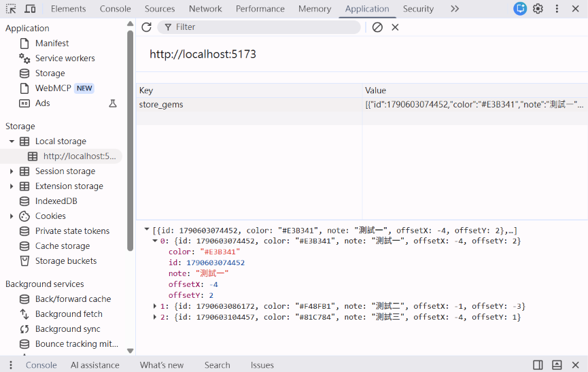Toggle the device toolbar icon
The image size is (588, 372).
[30, 9]
